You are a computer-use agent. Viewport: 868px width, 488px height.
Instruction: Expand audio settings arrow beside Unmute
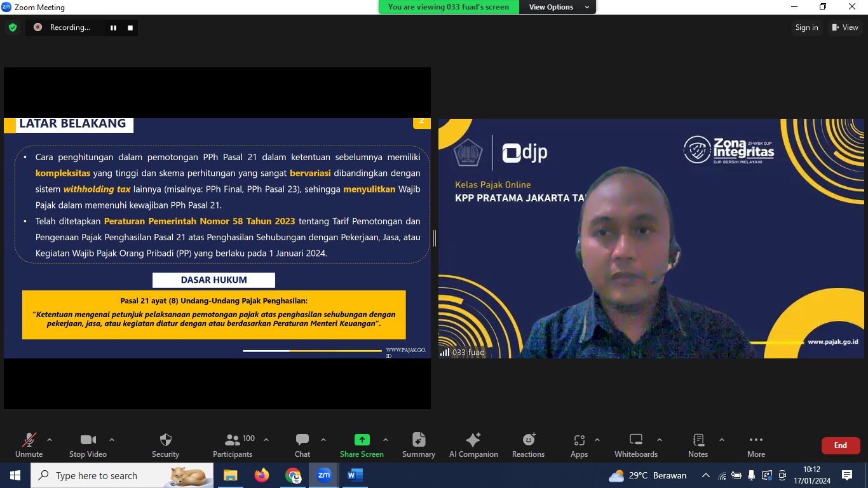[x=50, y=440]
